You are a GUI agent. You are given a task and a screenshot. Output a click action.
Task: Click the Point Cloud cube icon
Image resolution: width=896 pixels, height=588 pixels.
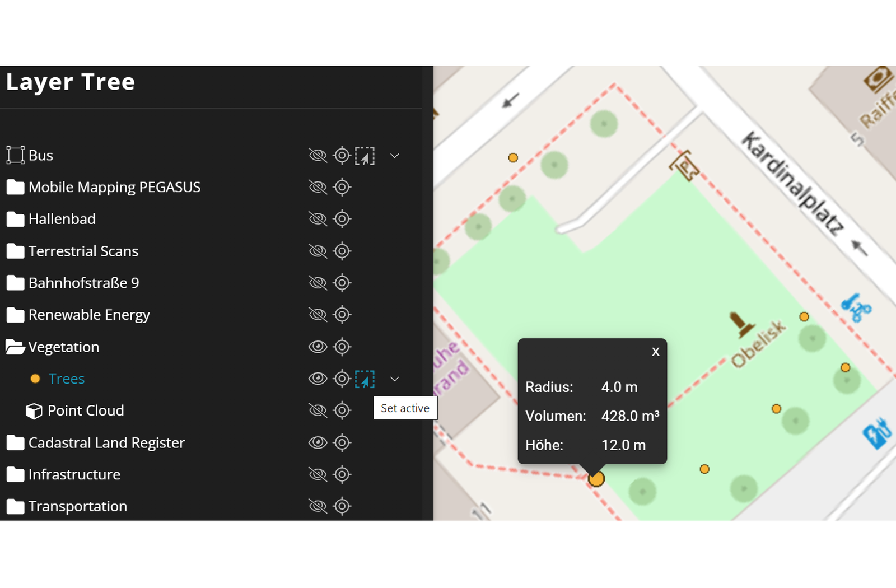[x=34, y=411]
